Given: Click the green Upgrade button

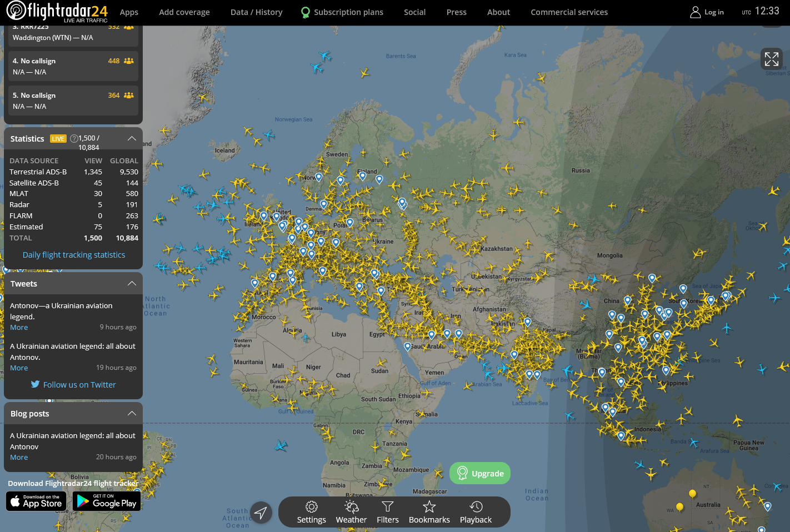Looking at the screenshot, I should tap(480, 473).
